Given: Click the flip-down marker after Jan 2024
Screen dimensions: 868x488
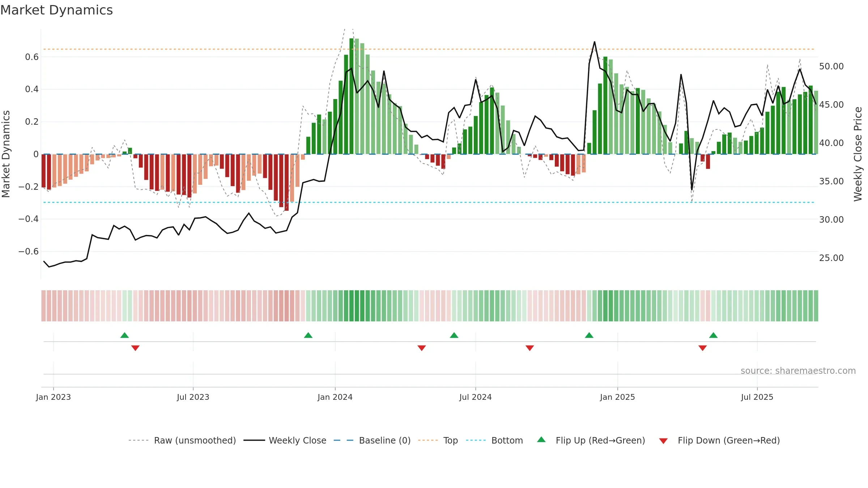Looking at the screenshot, I should tap(422, 348).
